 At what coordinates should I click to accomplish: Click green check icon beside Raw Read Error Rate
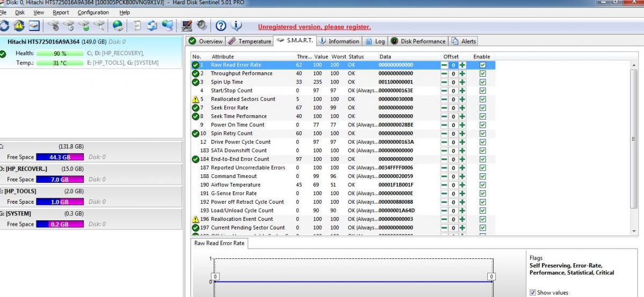[x=195, y=65]
